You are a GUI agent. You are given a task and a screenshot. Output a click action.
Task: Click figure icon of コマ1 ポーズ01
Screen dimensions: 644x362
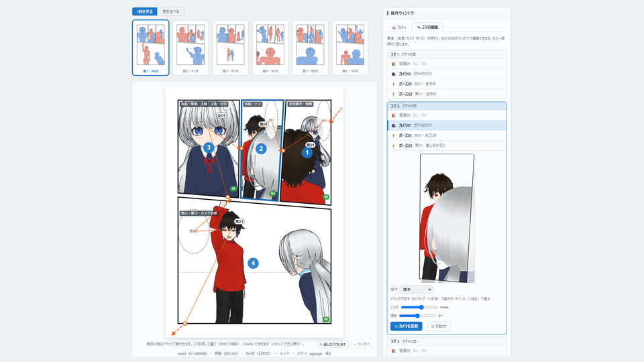point(394,84)
